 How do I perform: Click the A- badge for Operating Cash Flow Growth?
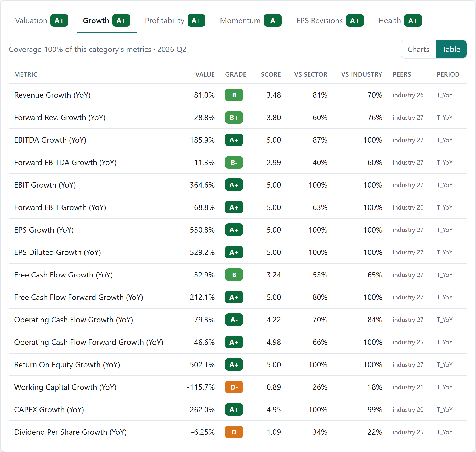(x=234, y=320)
